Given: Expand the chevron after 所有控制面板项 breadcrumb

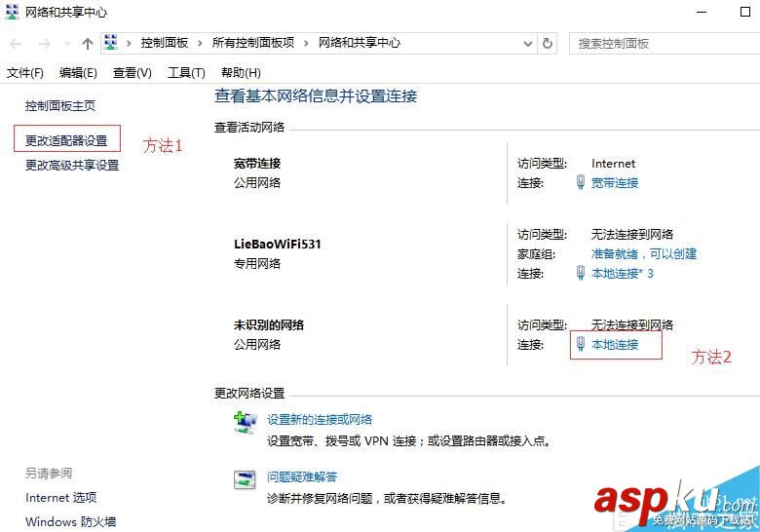Looking at the screenshot, I should tap(306, 44).
